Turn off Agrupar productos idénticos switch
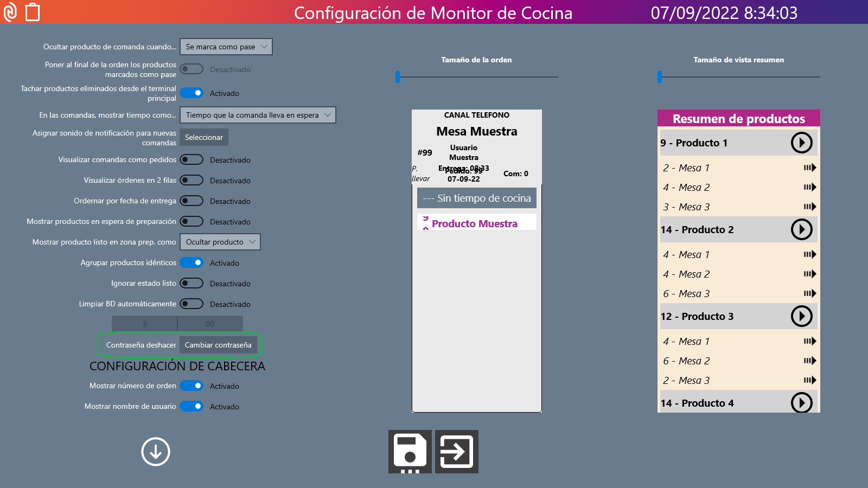 (x=192, y=263)
